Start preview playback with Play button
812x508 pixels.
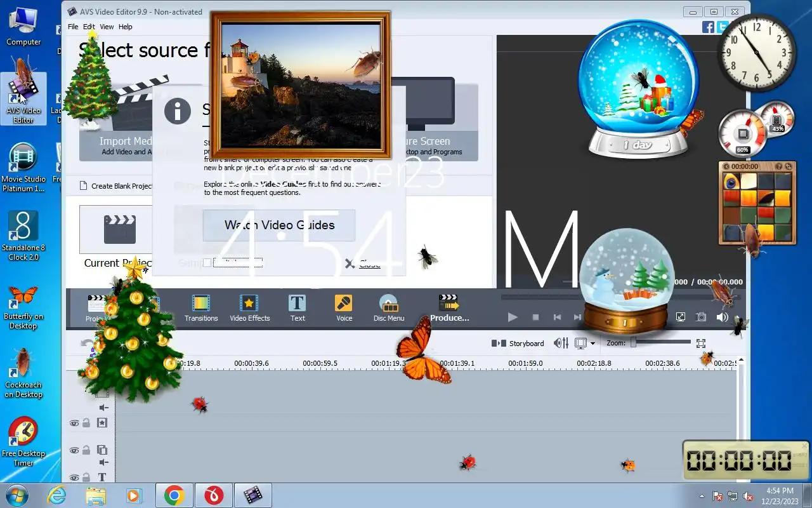click(x=513, y=317)
